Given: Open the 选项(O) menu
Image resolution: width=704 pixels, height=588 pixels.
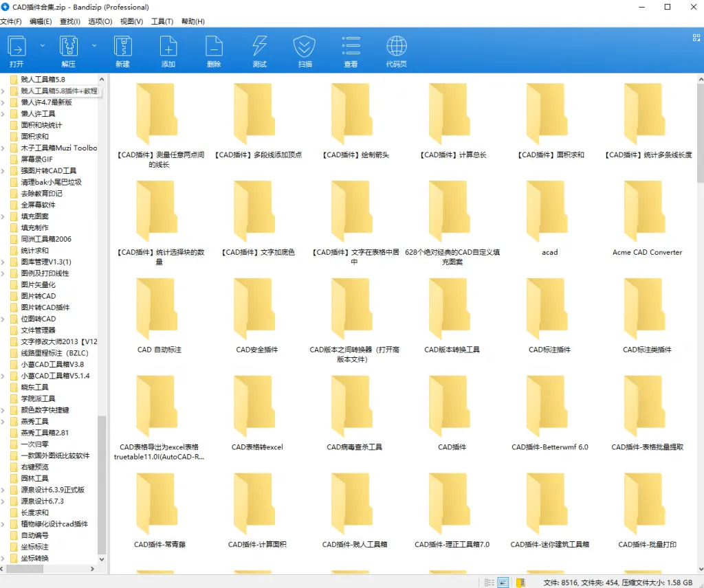Looking at the screenshot, I should pyautogui.click(x=100, y=21).
